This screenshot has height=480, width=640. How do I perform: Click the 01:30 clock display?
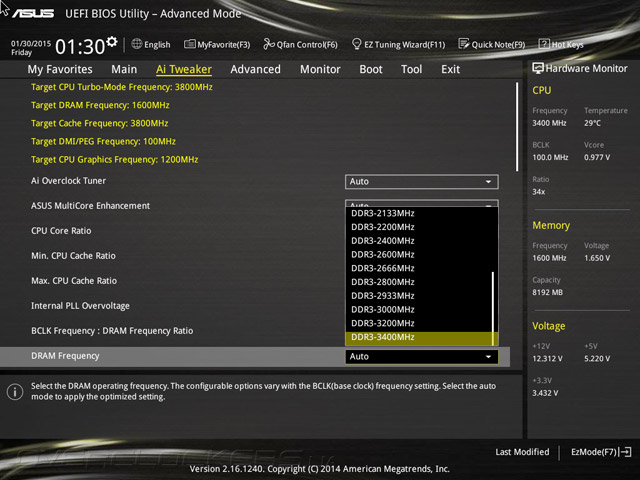point(80,47)
